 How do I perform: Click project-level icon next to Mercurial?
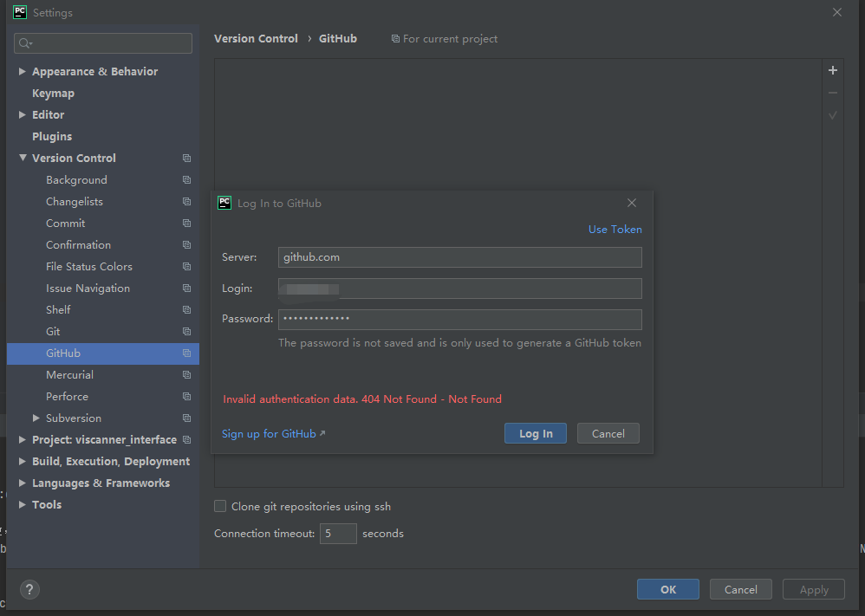[186, 374]
